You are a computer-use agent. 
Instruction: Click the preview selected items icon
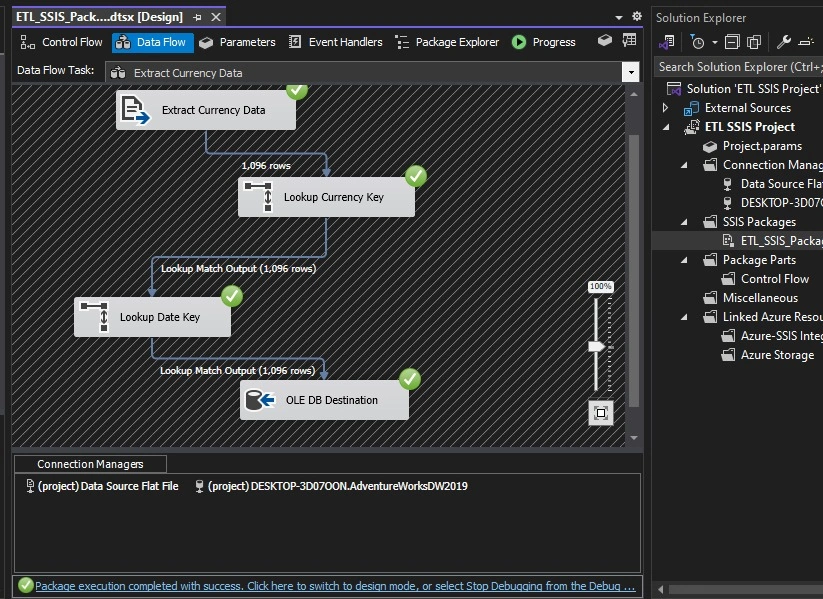click(x=806, y=41)
